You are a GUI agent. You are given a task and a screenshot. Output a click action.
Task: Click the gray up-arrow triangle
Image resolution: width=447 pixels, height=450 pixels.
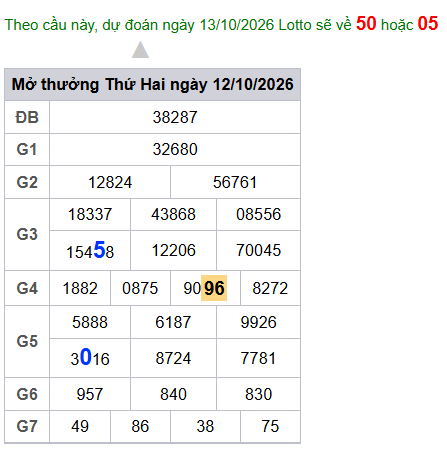[x=140, y=50]
